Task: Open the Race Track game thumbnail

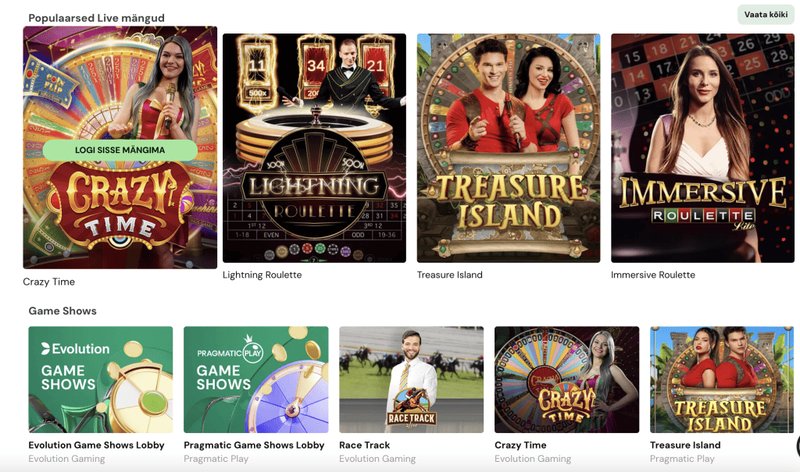Action: click(411, 380)
